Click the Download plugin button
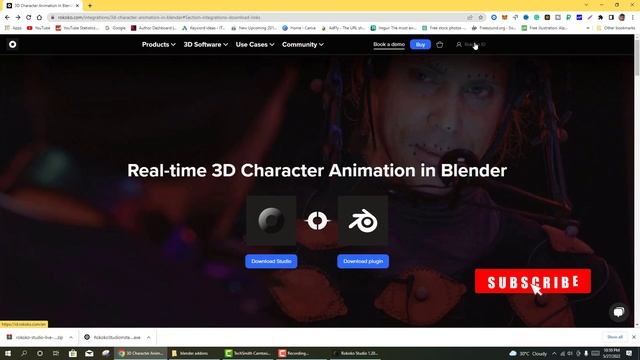This screenshot has height=360, width=640. [363, 261]
